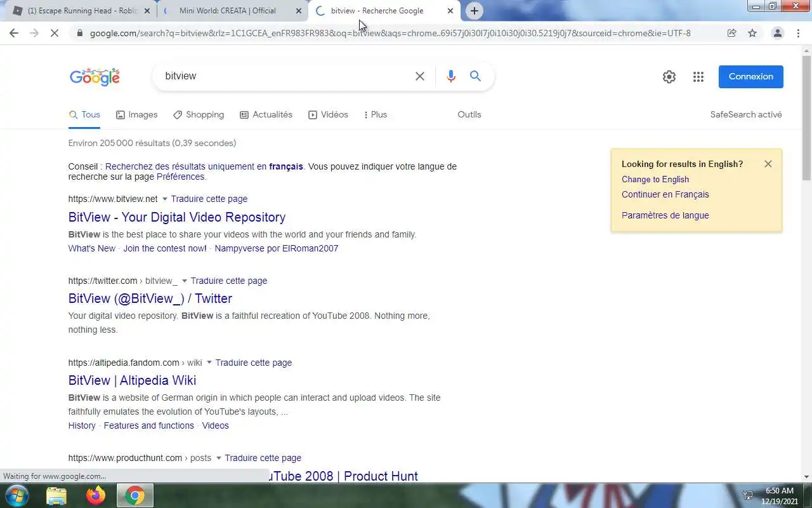Click Traduire cette page for producthunt.com result

pyautogui.click(x=263, y=458)
